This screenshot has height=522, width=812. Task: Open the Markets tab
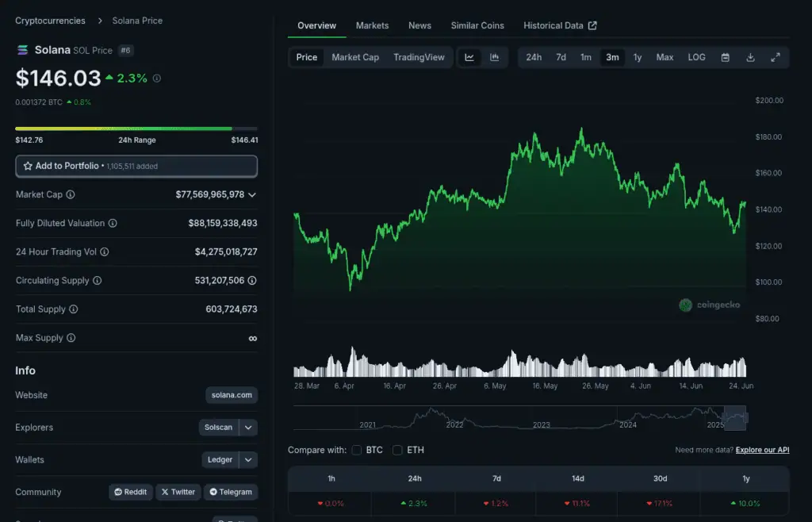pyautogui.click(x=373, y=25)
